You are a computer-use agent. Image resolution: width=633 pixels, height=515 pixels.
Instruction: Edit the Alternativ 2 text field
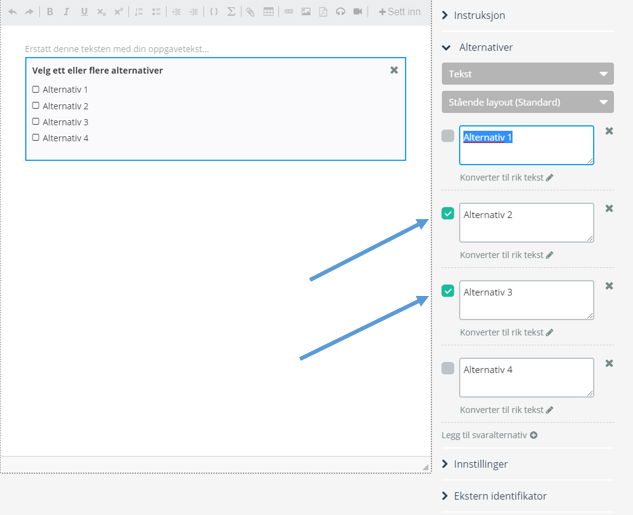[526, 222]
